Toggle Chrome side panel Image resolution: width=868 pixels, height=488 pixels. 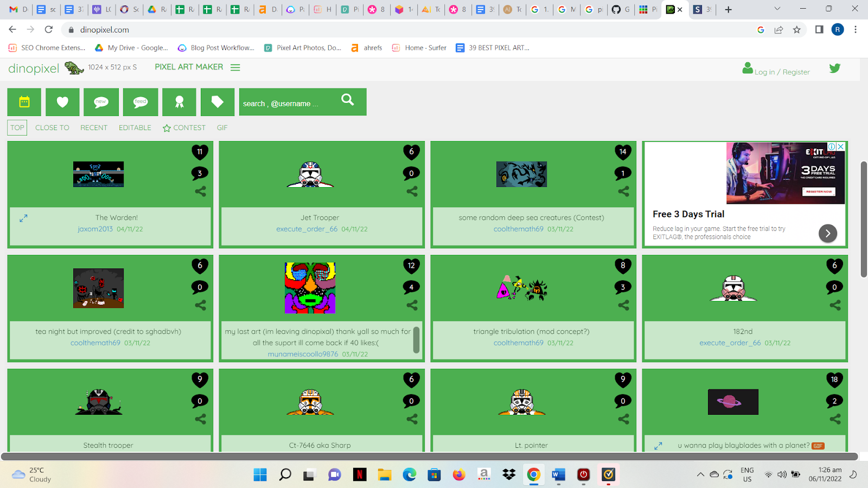tap(819, 30)
